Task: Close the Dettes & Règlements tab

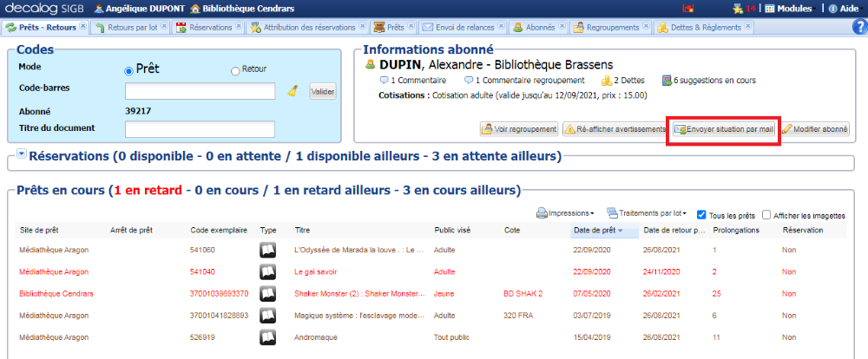Action: coord(748,25)
